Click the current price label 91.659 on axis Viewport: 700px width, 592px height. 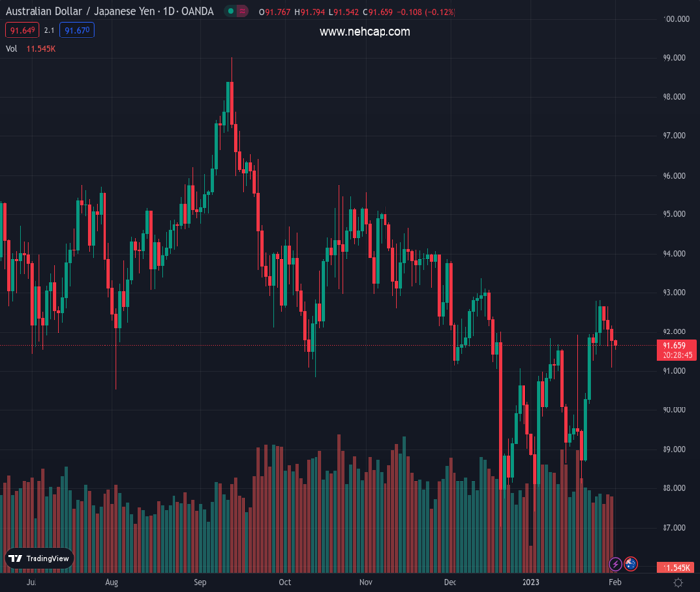coord(674,346)
